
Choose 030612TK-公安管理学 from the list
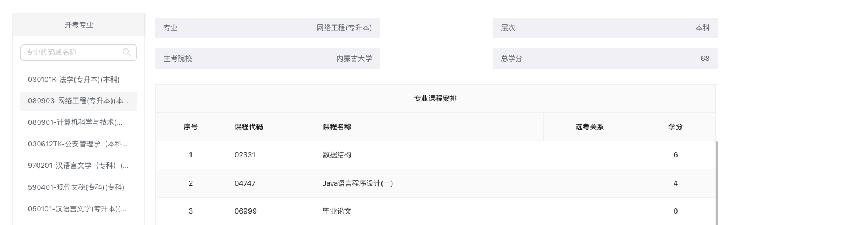pos(78,144)
